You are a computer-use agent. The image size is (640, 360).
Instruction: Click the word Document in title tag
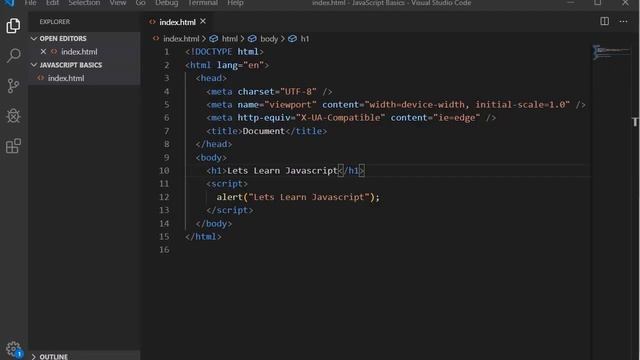click(x=264, y=131)
